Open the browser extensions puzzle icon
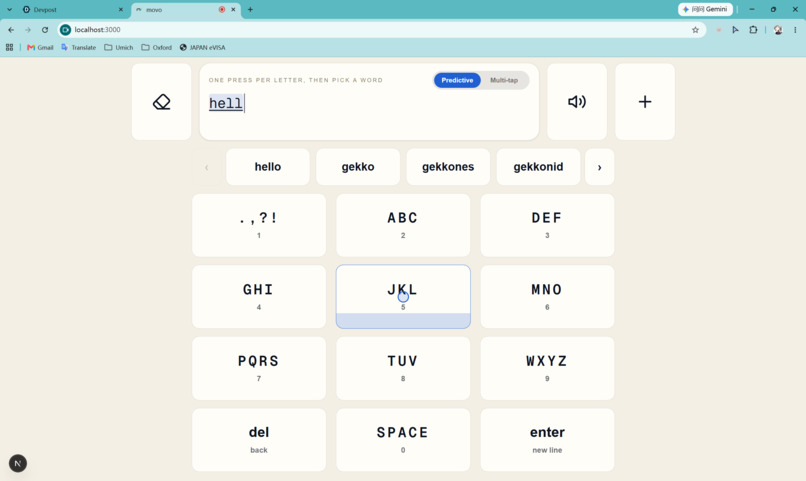Screen dimensions: 806x481 coord(753,30)
